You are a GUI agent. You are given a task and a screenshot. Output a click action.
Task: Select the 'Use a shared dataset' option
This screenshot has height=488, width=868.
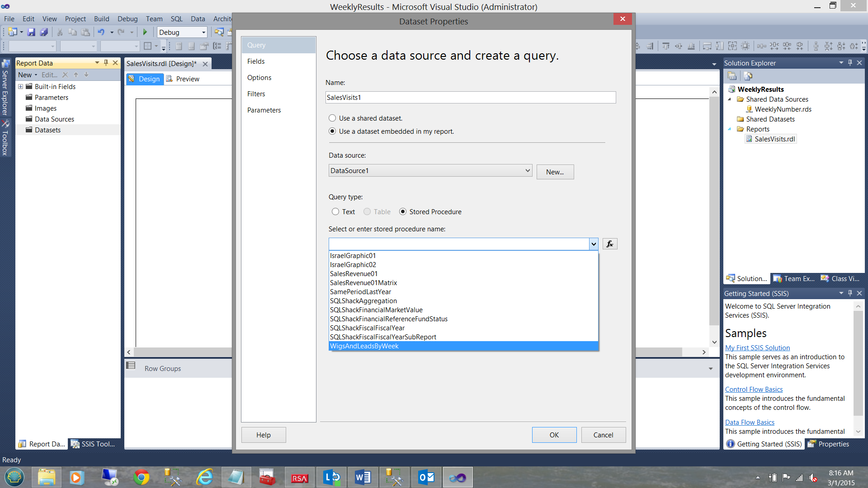(332, 118)
